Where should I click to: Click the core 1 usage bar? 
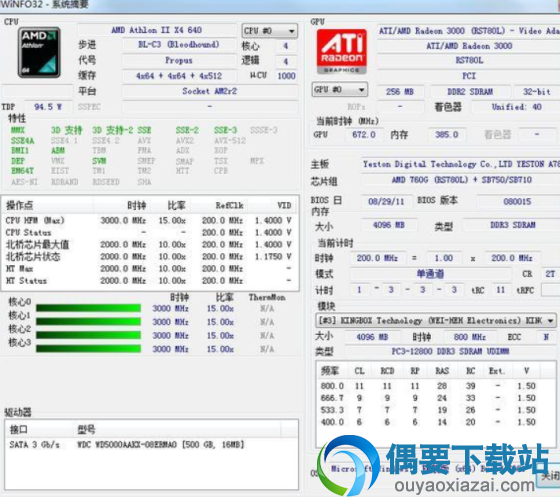coord(88,322)
